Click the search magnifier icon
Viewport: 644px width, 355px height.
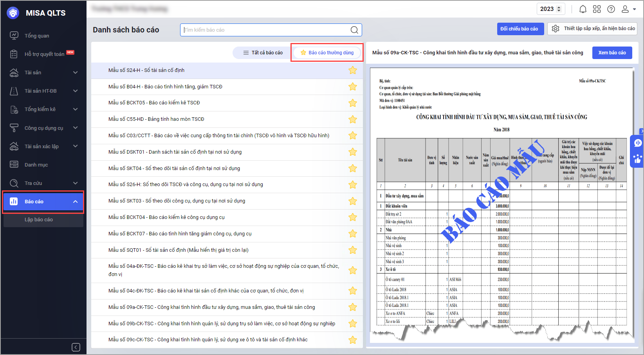(x=354, y=30)
